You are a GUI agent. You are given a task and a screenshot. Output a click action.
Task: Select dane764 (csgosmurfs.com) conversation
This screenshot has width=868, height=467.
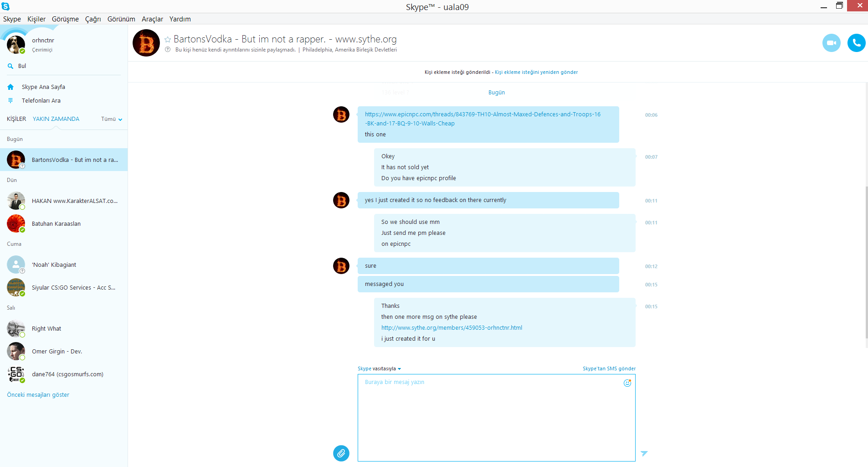coord(64,374)
